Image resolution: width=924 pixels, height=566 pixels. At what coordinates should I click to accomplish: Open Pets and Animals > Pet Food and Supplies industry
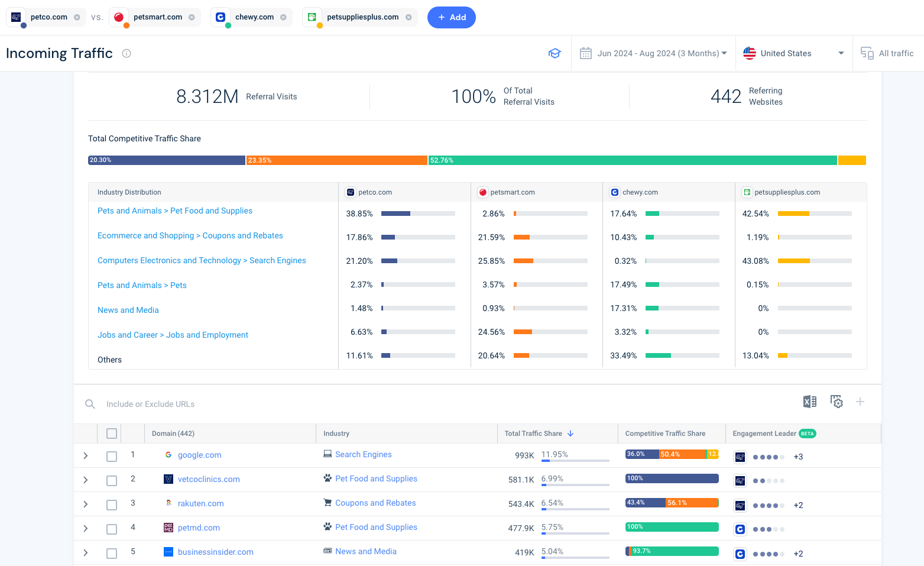point(175,211)
